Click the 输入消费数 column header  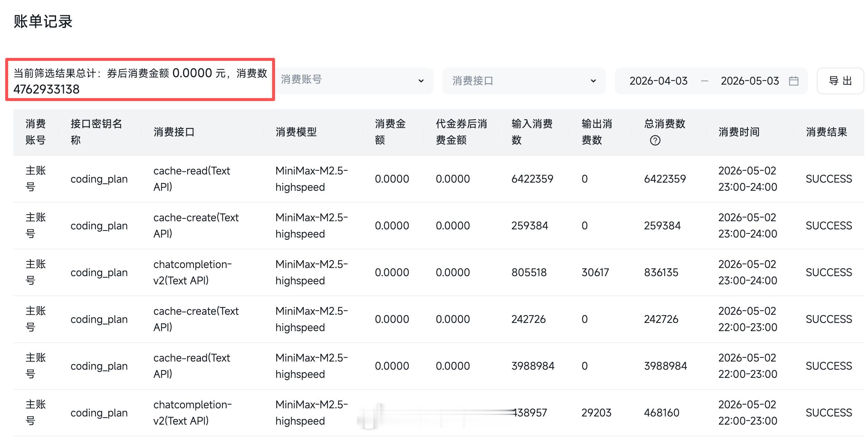coord(532,132)
